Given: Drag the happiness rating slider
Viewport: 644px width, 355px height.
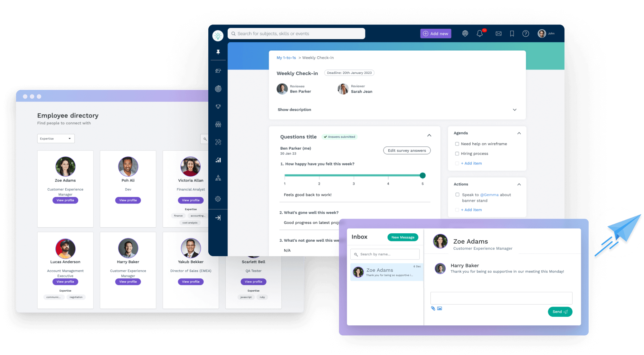Looking at the screenshot, I should tap(422, 175).
